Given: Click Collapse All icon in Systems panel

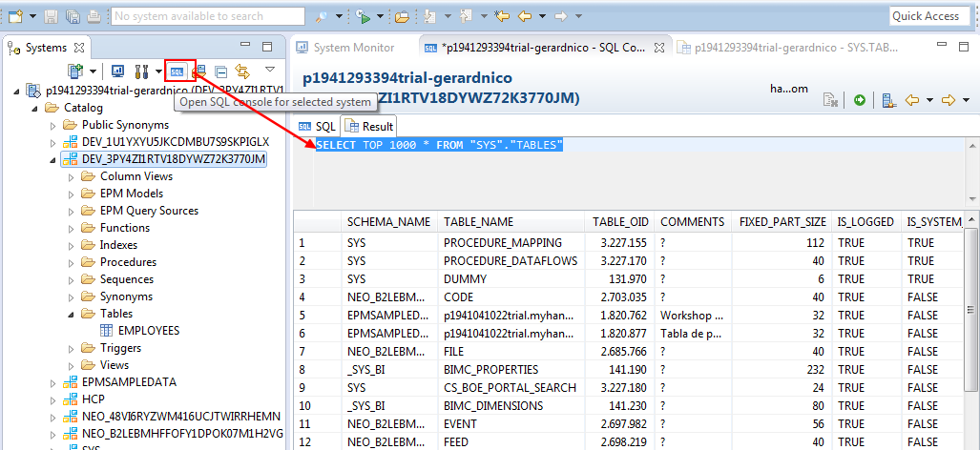Looking at the screenshot, I should point(220,72).
